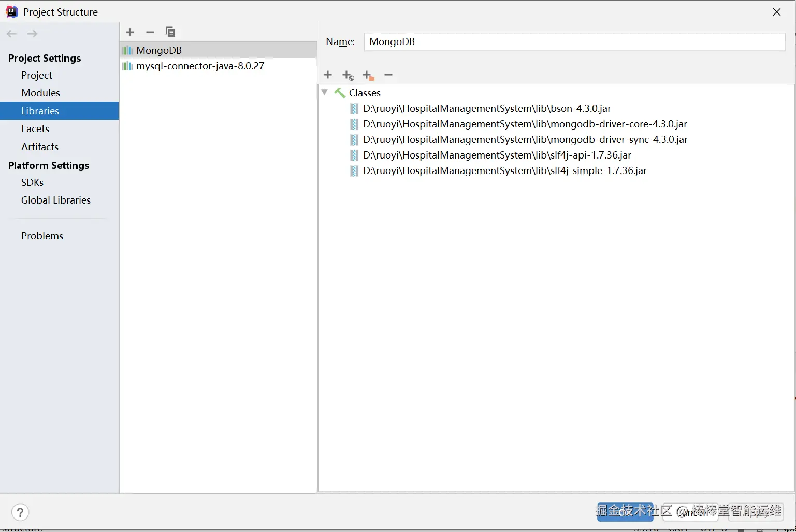
Task: Click the Project Settings heading
Action: 45,58
